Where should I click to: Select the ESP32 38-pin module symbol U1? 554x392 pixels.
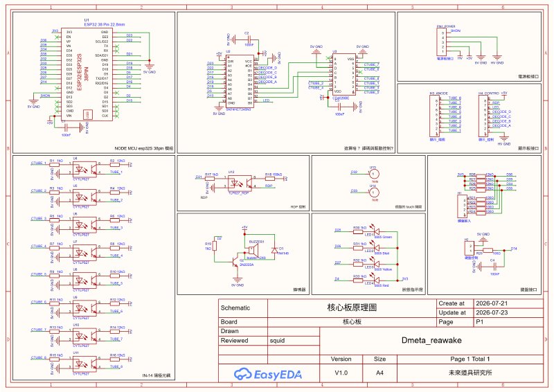pos(87,75)
